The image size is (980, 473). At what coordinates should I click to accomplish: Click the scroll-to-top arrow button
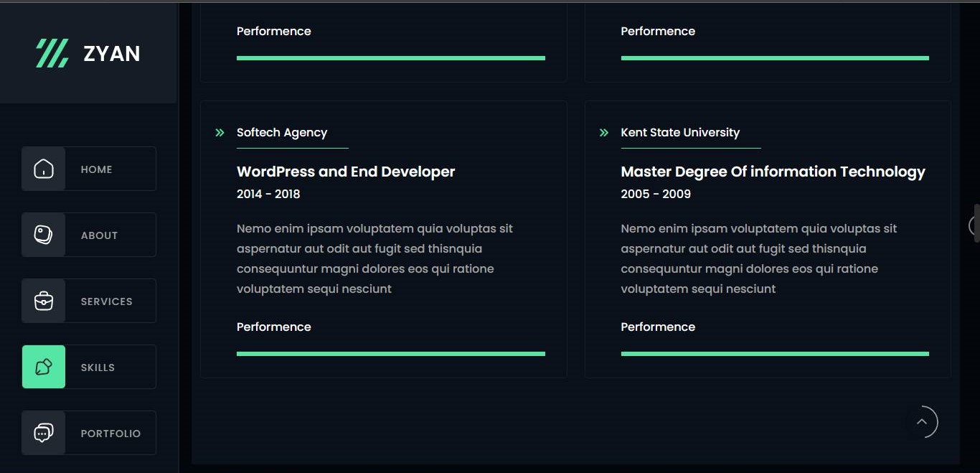(x=922, y=422)
